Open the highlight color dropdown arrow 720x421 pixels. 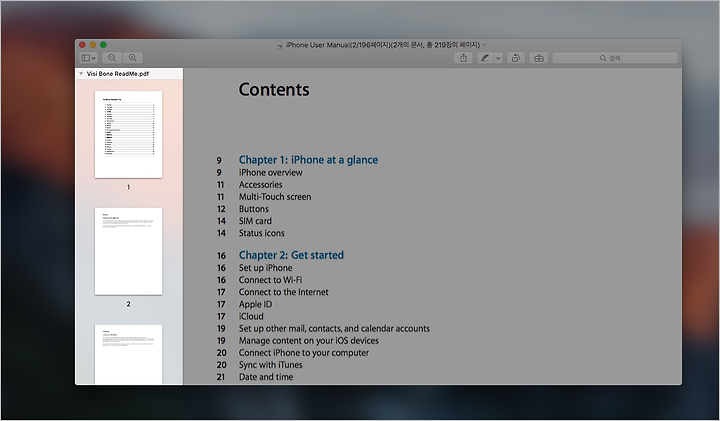click(498, 58)
